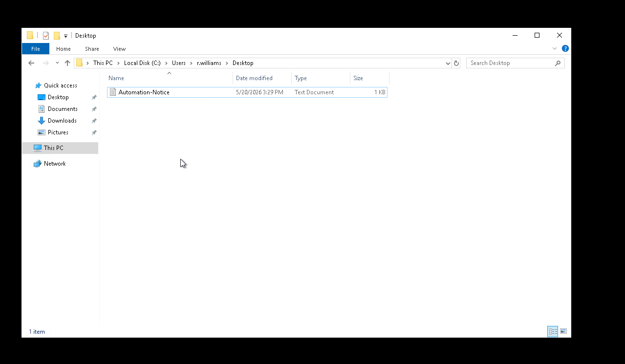This screenshot has width=625, height=364.
Task: Click the 5/20/2026 3:29 PM date cell
Action: click(259, 92)
